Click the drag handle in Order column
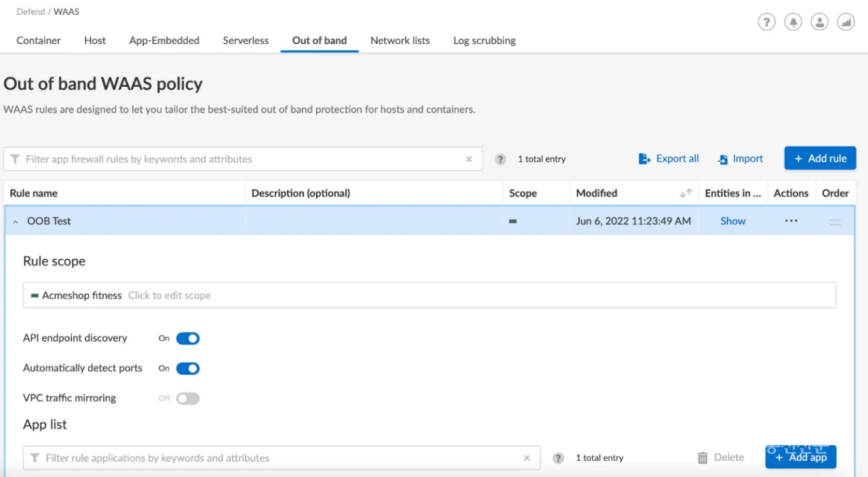Viewport: 868px width, 477px height. click(835, 222)
